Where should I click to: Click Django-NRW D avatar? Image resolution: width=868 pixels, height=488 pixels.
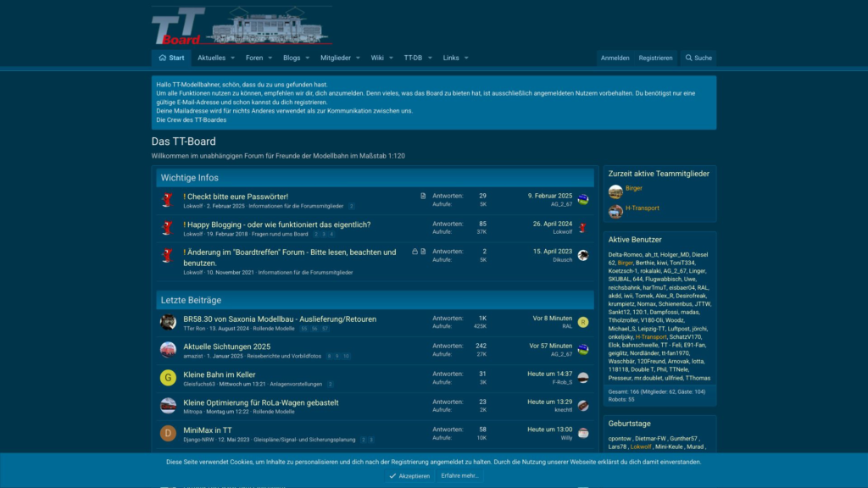click(168, 433)
